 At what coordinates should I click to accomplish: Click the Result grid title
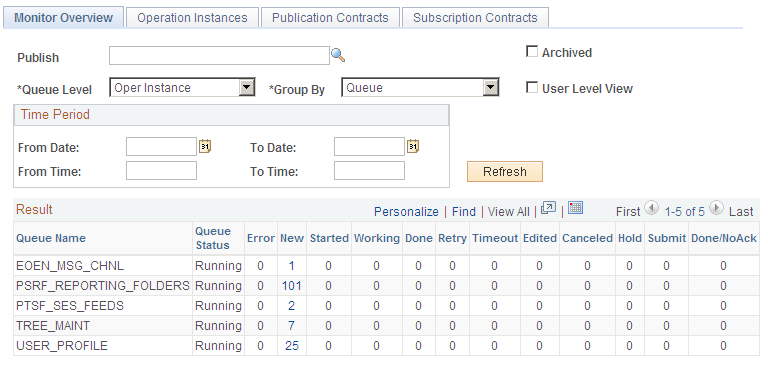(x=34, y=210)
